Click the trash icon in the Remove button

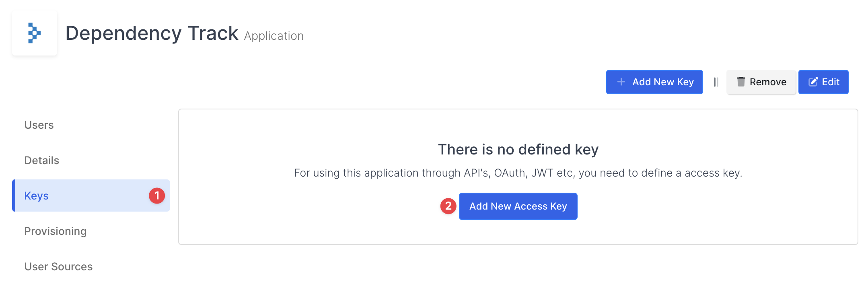[x=741, y=82]
